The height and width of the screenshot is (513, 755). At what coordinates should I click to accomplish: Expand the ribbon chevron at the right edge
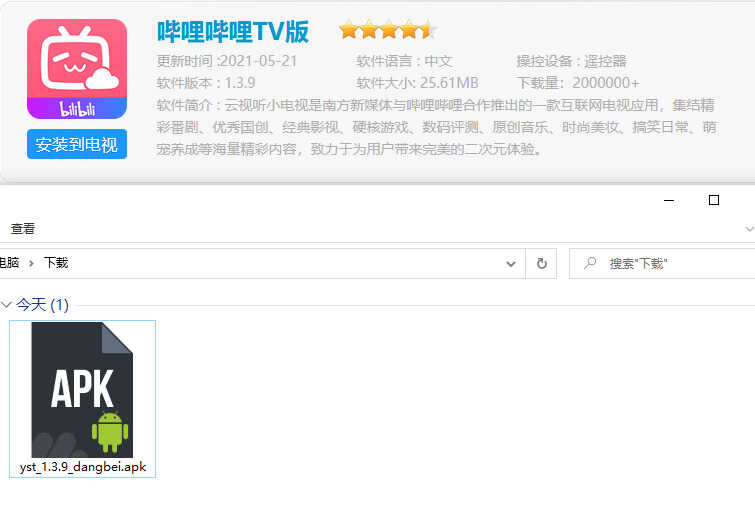point(749,229)
